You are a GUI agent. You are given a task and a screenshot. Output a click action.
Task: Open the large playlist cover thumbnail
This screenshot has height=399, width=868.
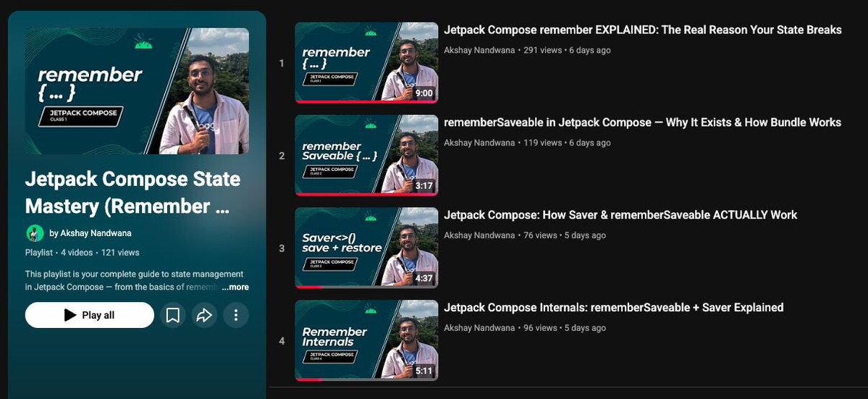137,91
